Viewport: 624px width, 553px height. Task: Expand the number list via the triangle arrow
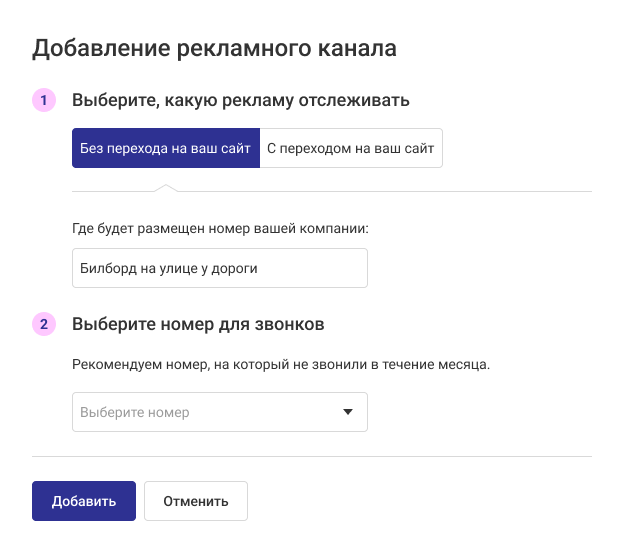[348, 412]
